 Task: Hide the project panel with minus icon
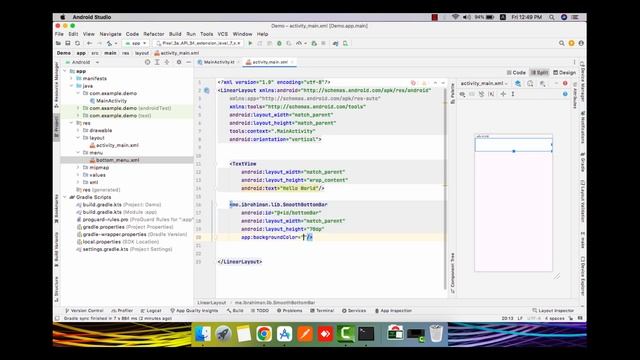tap(189, 62)
